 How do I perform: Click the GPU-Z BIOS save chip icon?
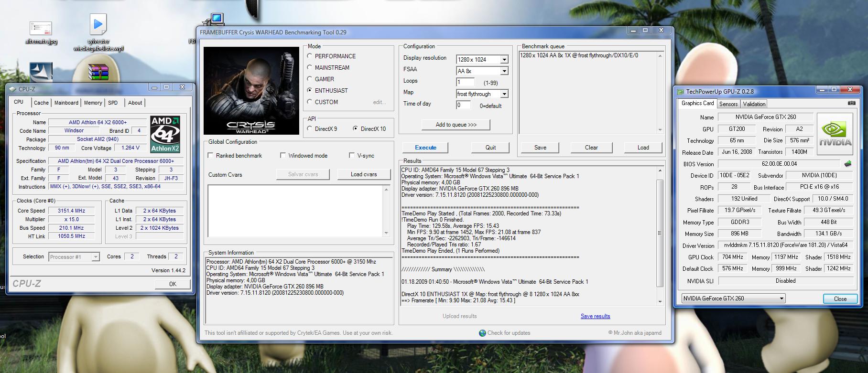pyautogui.click(x=848, y=164)
